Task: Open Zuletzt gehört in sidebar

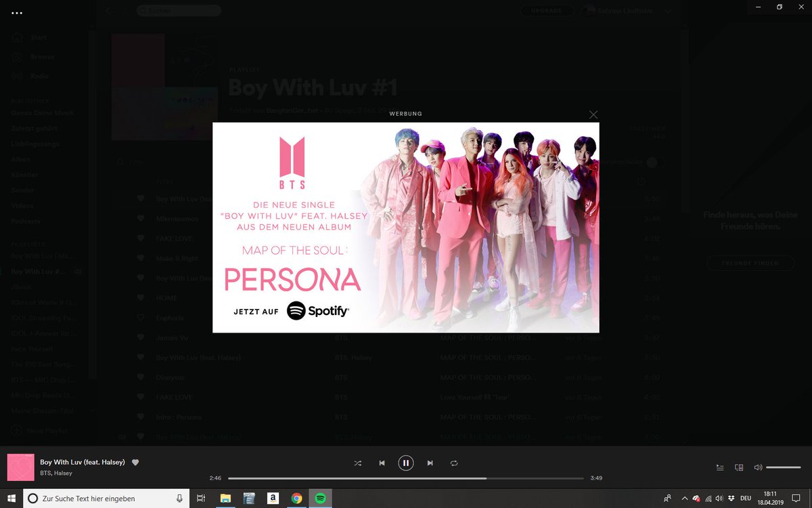Action: point(35,128)
